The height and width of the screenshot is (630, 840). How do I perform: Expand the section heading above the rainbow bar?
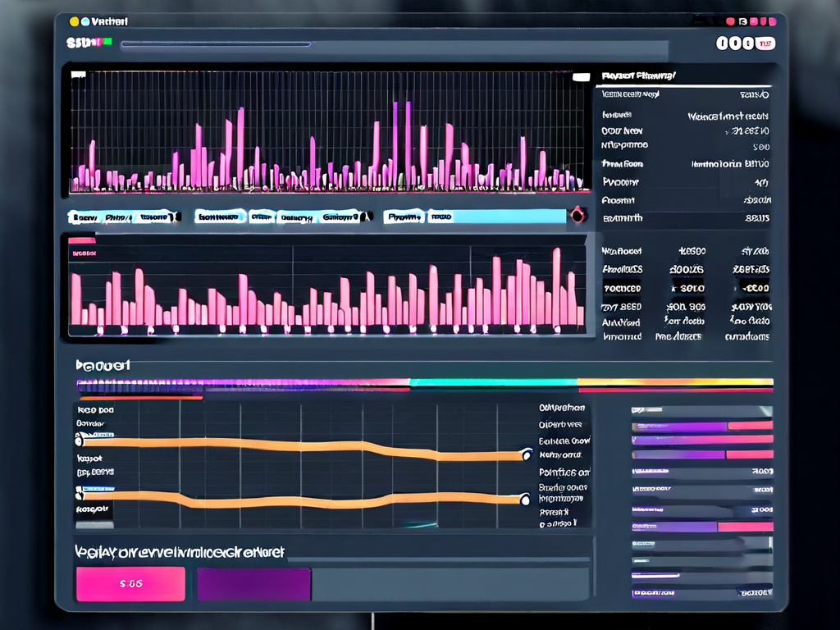tap(103, 364)
